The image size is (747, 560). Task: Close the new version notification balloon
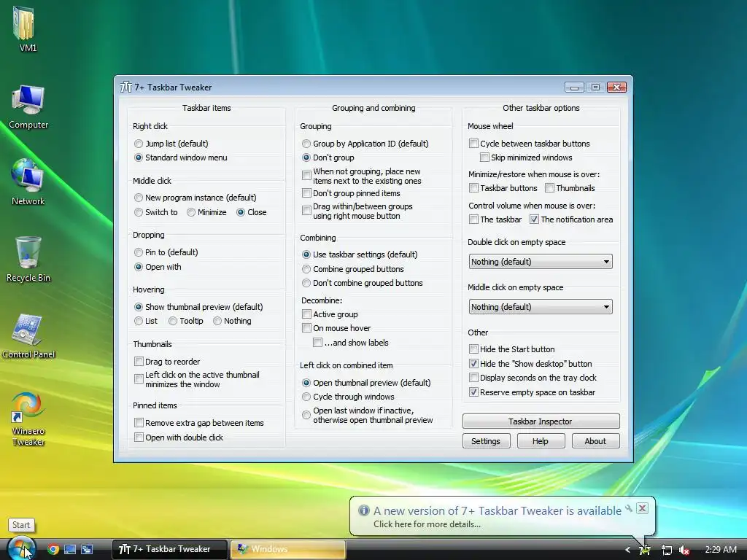click(642, 508)
